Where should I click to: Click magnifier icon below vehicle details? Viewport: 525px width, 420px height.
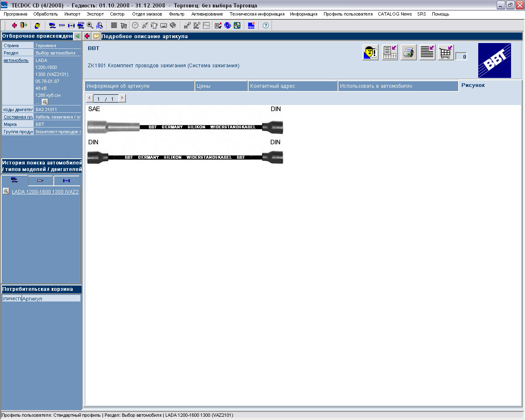pos(45,102)
